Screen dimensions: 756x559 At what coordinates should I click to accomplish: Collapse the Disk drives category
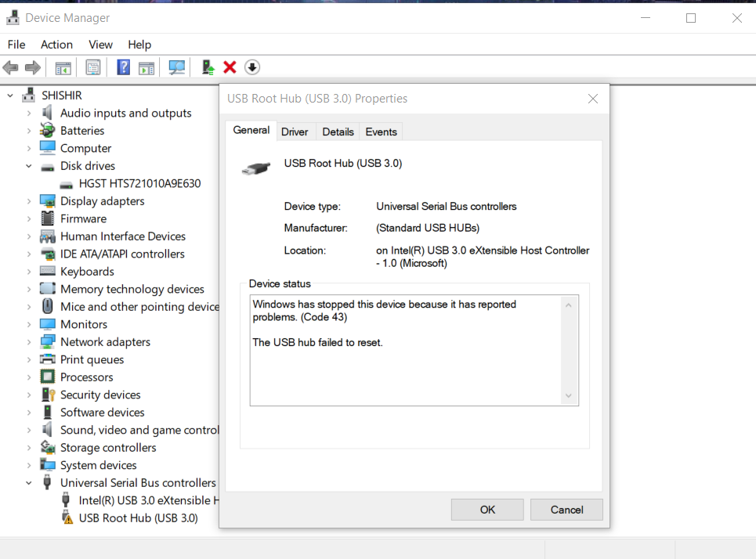tap(28, 165)
